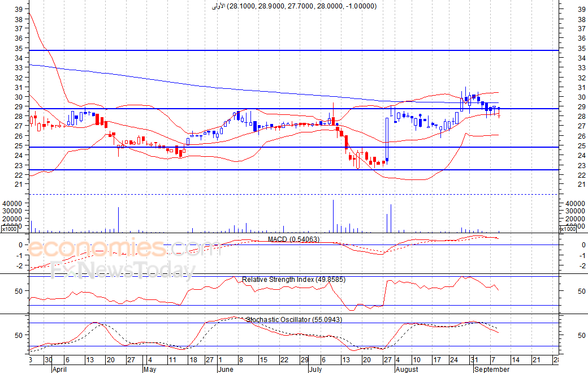
Task: Click the 40000 volume label on left axis
Action: 12,203
